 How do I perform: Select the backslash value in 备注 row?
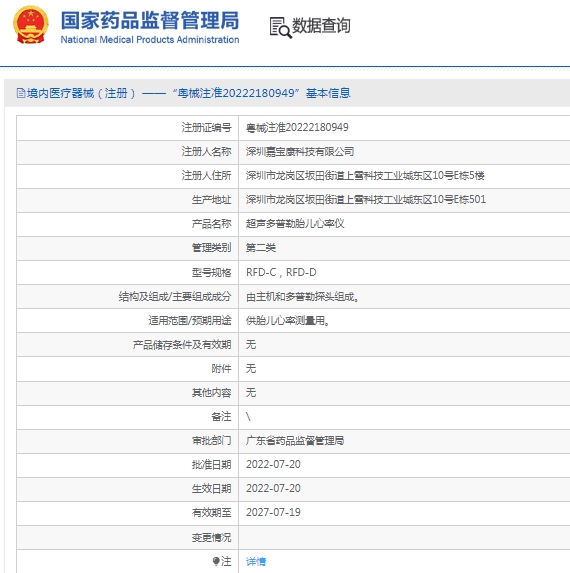point(248,416)
